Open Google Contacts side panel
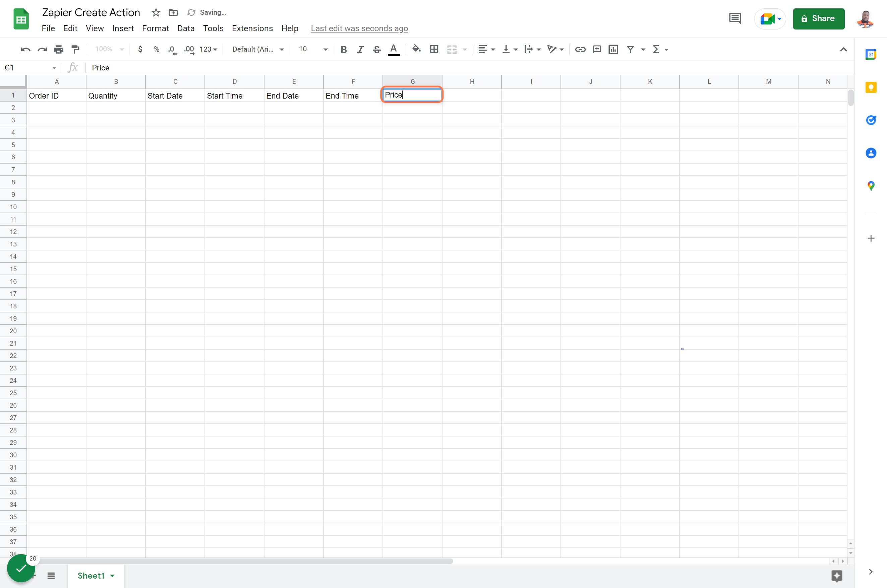This screenshot has height=588, width=887. (x=871, y=153)
